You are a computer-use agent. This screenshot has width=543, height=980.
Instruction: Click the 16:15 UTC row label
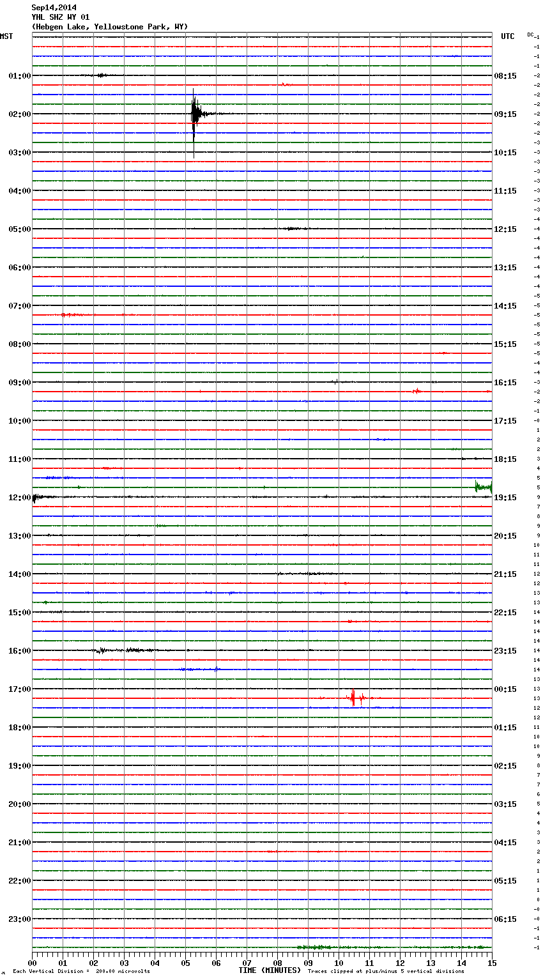(505, 383)
